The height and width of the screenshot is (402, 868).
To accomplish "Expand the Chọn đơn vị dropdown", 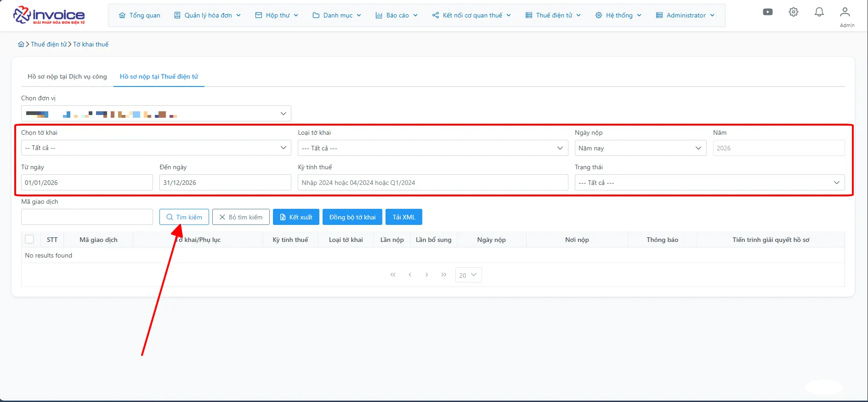I will 156,114.
